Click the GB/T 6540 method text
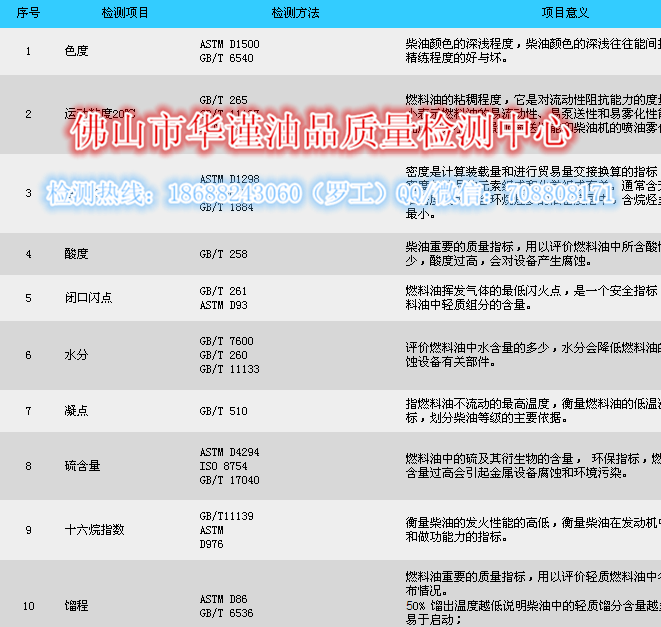Screen dimensions: 661x627 tap(226, 58)
